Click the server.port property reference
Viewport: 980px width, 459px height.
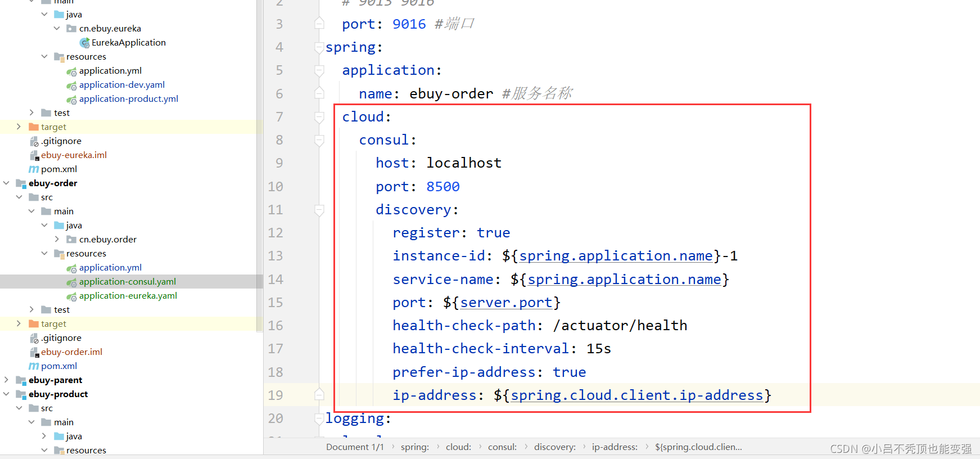(506, 303)
